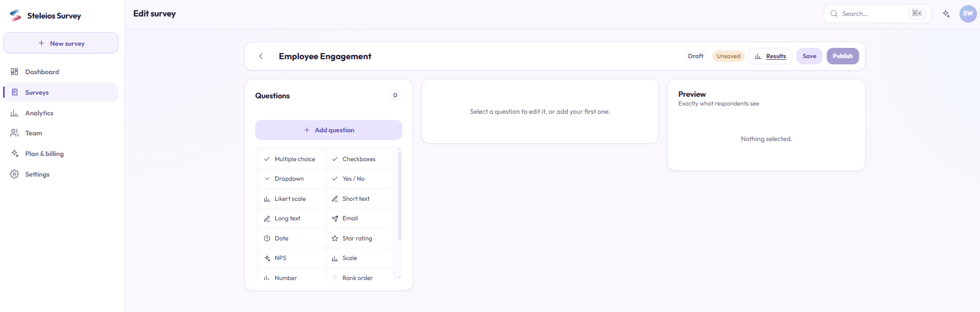Add a Date question type

click(x=292, y=238)
